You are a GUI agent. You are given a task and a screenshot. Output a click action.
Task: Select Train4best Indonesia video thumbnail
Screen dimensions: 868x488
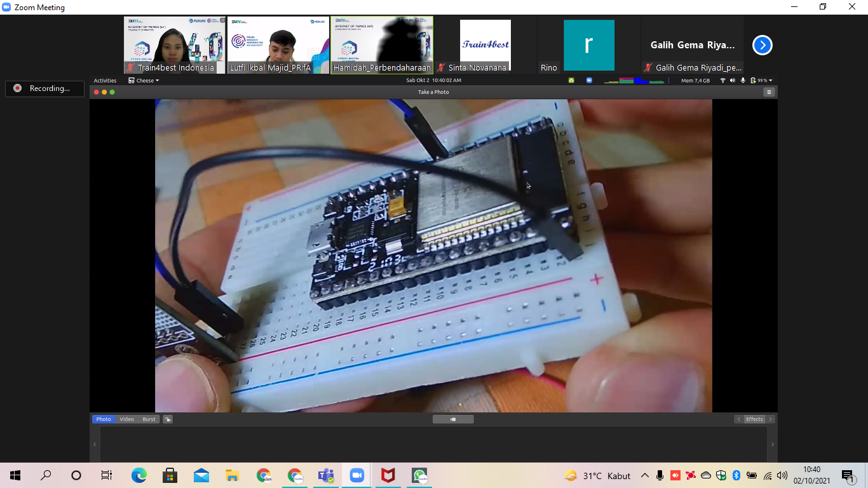click(175, 44)
